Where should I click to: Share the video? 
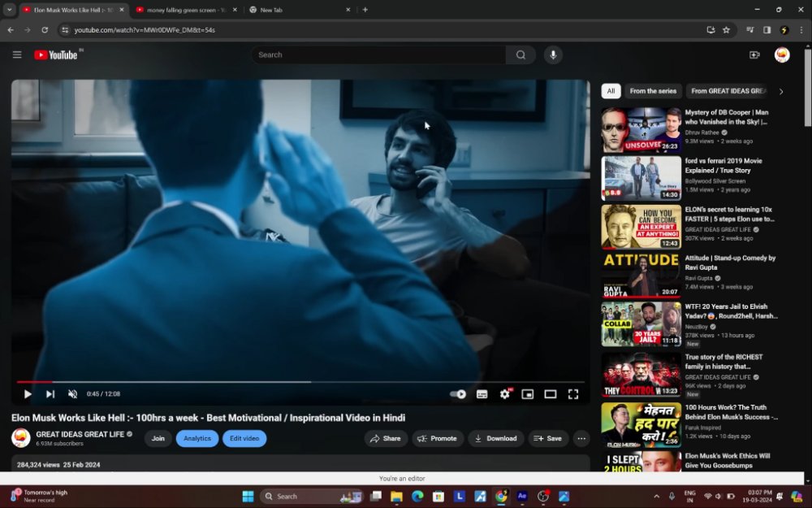click(x=386, y=439)
